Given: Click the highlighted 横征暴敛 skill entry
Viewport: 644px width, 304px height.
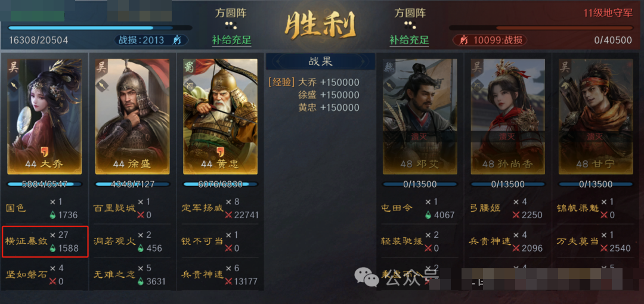Looking at the screenshot, I should tap(45, 241).
